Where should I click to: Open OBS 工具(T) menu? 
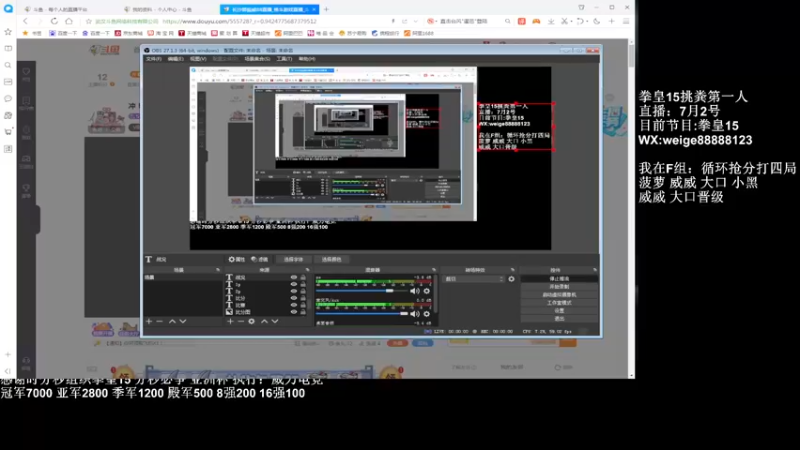[x=284, y=59]
